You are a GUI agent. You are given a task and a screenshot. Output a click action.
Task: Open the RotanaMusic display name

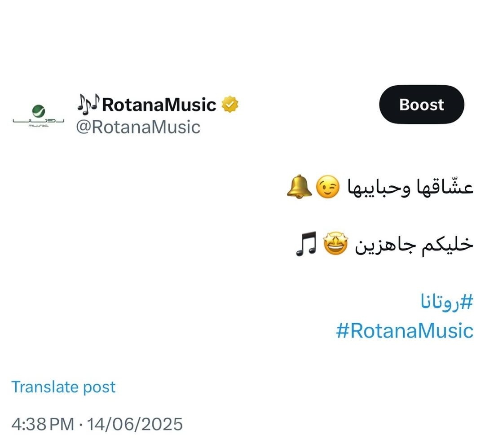159,105
